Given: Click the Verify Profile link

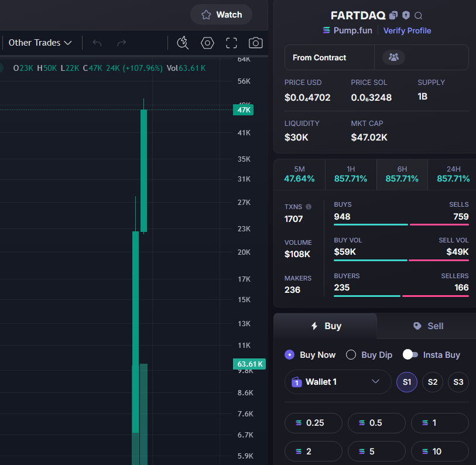Looking at the screenshot, I should pos(407,30).
